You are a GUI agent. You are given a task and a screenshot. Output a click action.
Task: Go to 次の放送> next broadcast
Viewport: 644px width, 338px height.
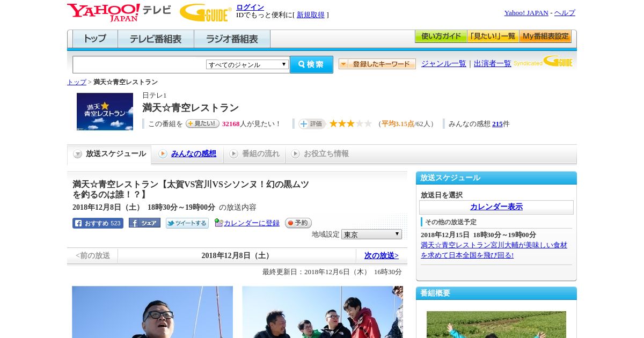pos(382,256)
